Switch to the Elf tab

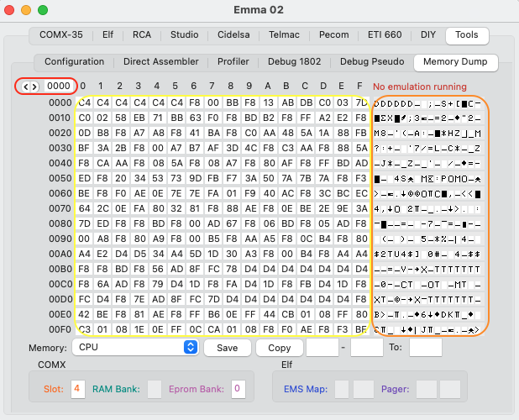[x=107, y=34]
